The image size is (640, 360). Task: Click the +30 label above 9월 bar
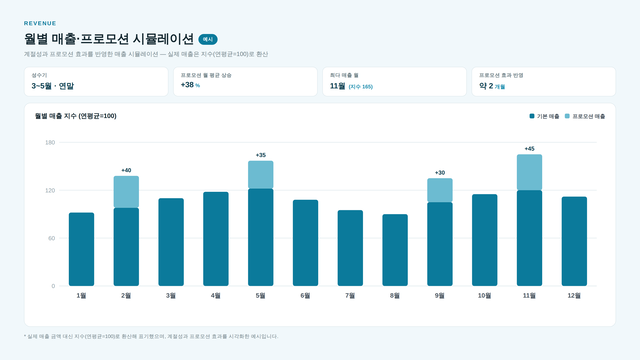click(440, 173)
